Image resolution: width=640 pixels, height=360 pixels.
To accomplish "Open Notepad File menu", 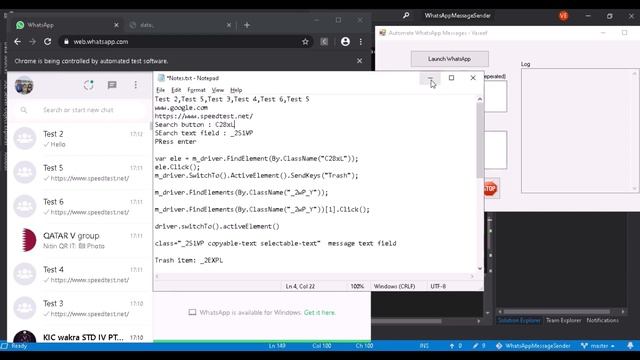I will (160, 90).
